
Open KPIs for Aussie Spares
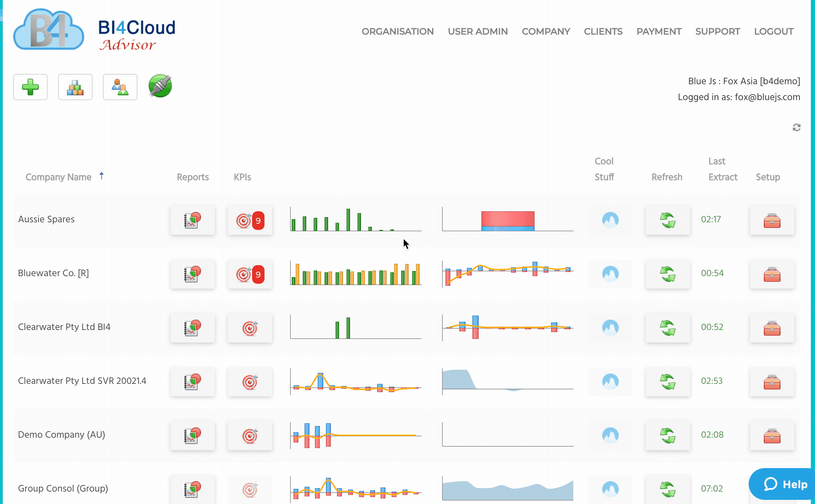point(250,220)
